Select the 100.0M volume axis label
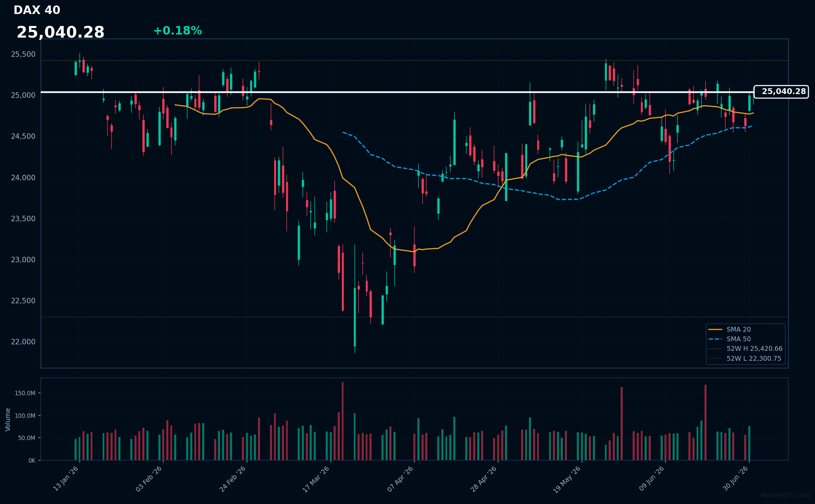Image resolution: width=815 pixels, height=504 pixels. [x=25, y=416]
